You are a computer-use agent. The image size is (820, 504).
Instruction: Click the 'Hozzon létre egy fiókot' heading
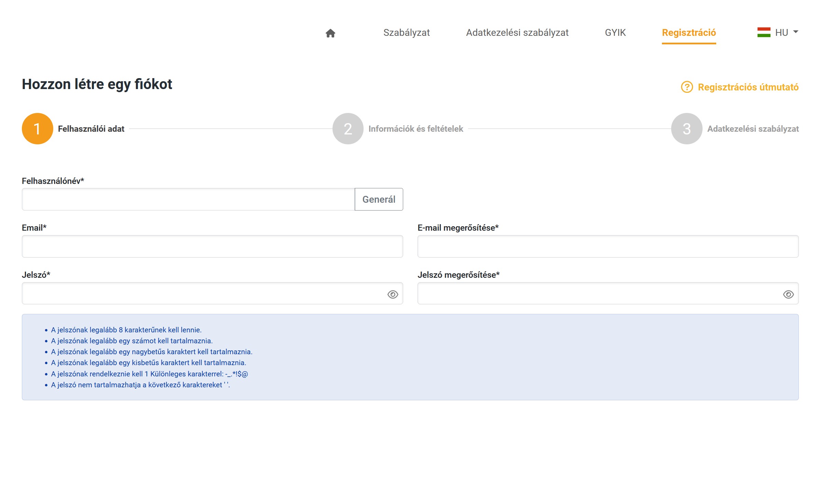tap(97, 84)
